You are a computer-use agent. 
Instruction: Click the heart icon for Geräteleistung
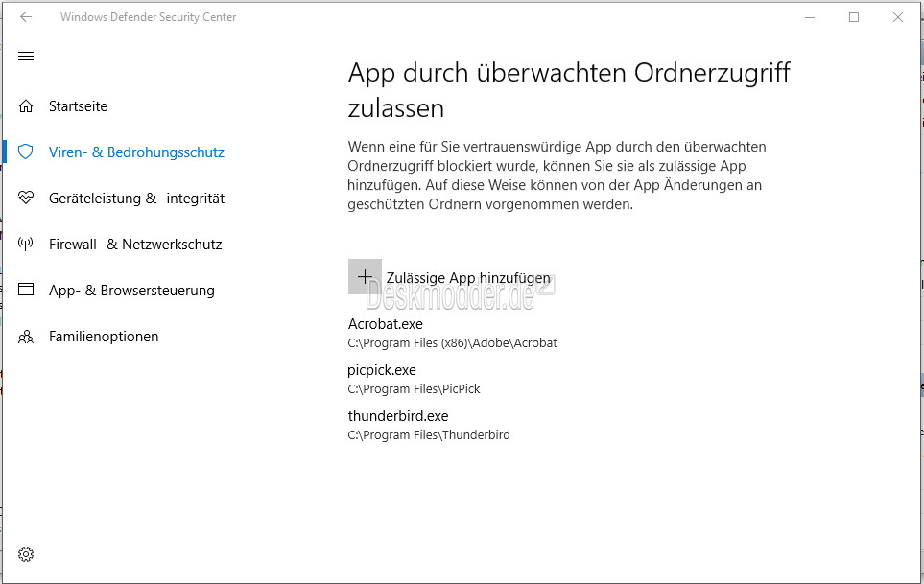tap(26, 198)
